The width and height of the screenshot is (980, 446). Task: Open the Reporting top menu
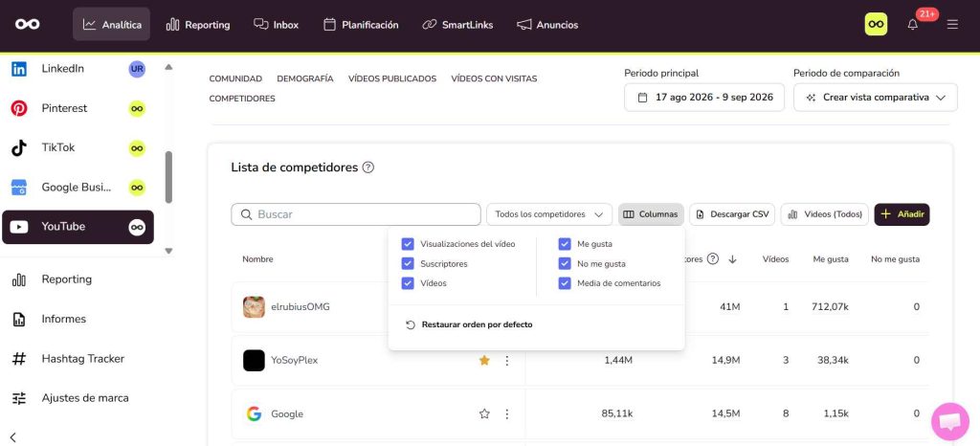click(198, 24)
